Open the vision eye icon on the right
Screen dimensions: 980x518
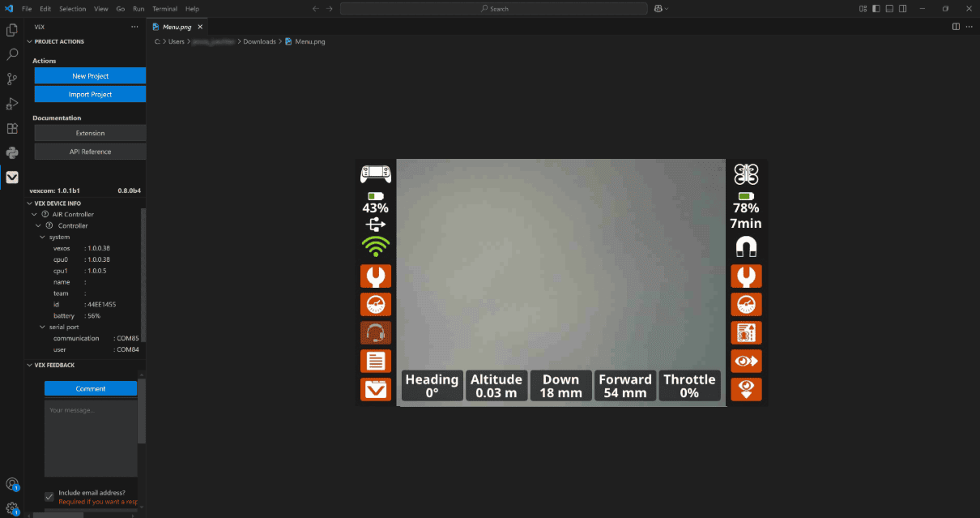[746, 361]
